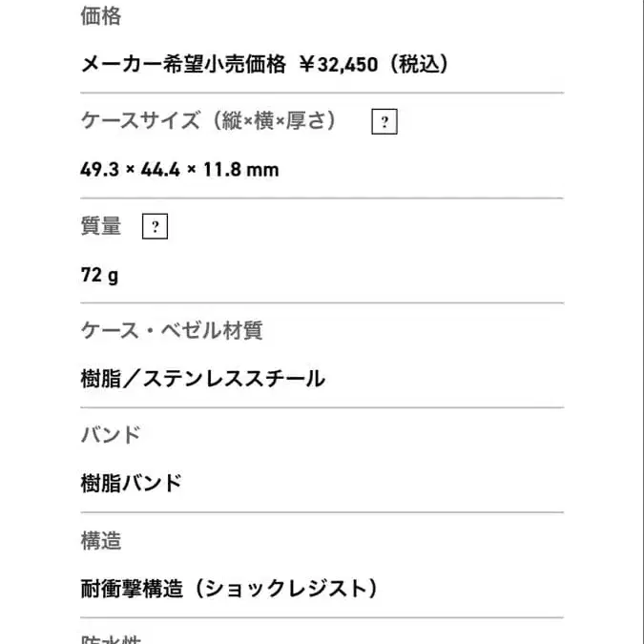Click the partially visible 防水性 heading

pyautogui.click(x=112, y=638)
